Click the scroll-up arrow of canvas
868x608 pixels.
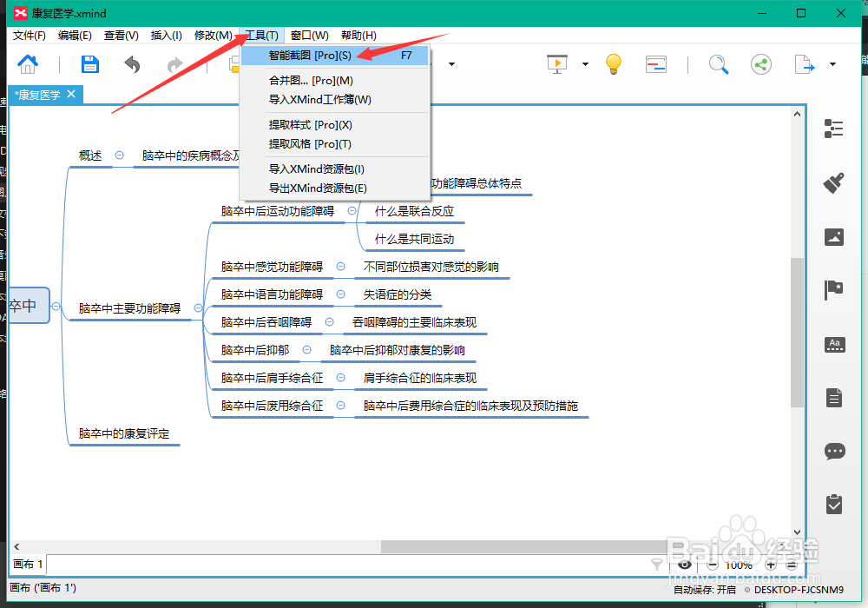tap(797, 114)
